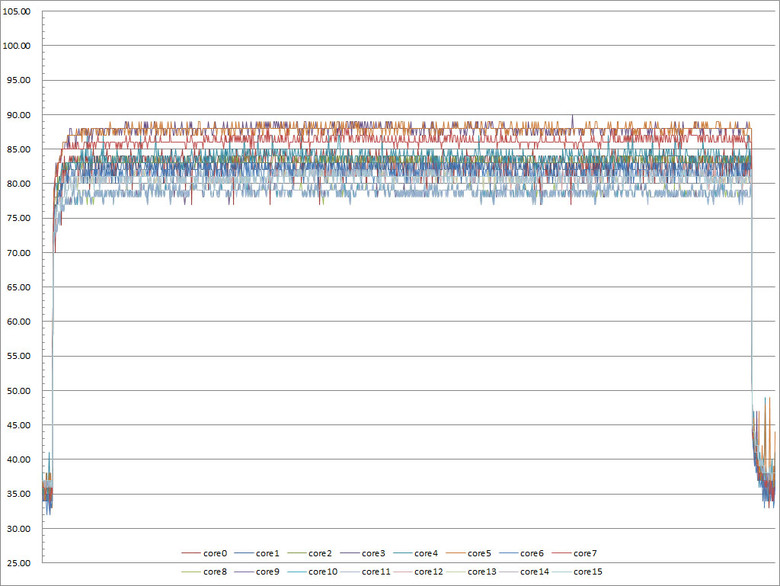This screenshot has width=780, height=586.
Task: Select the core14 legend entry
Action: tap(524, 572)
